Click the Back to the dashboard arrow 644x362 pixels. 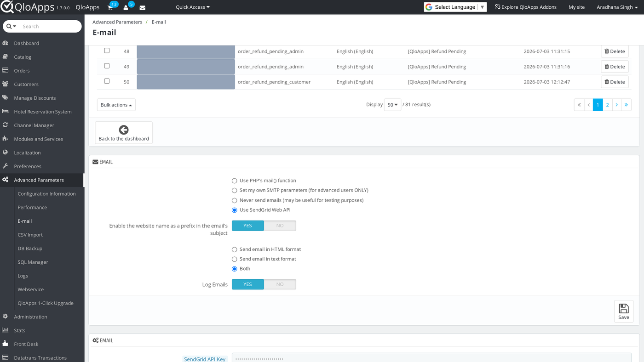[x=124, y=130]
